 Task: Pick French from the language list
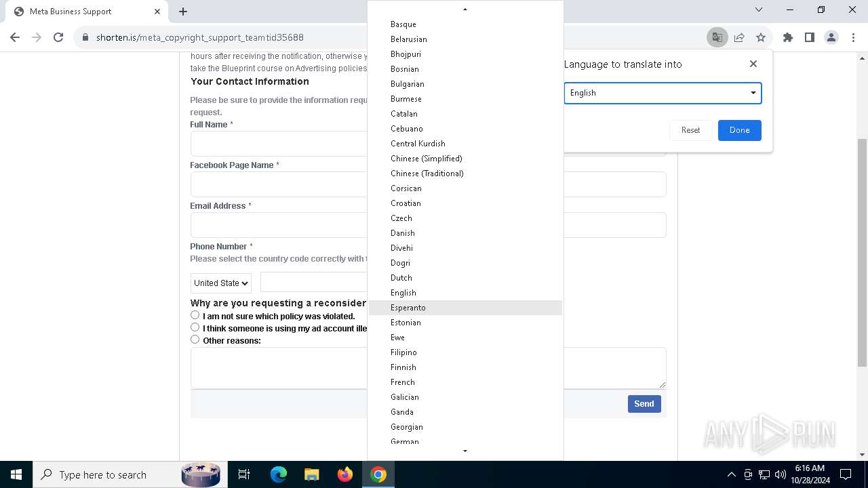[465, 382]
